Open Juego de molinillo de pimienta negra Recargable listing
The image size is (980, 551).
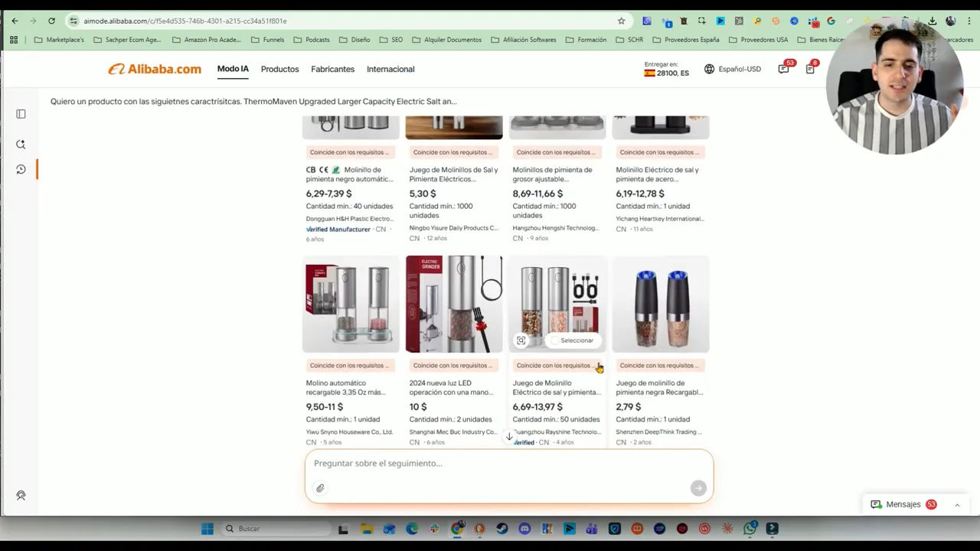click(x=659, y=387)
